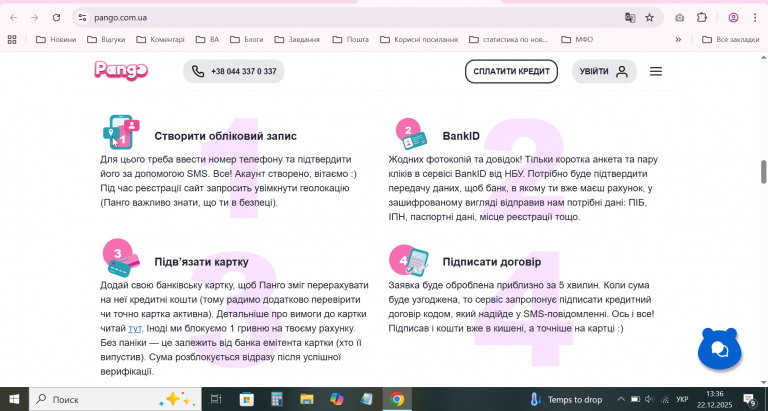The width and height of the screenshot is (768, 411).
Task: Expand hidden bookmarks with the chevron
Action: 678,40
